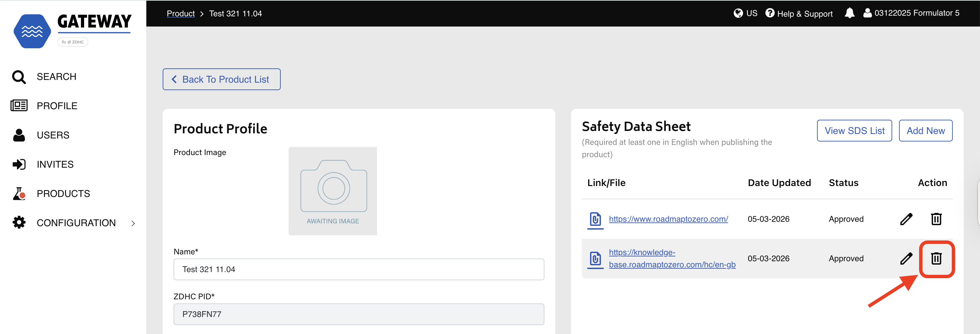Viewport: 980px width, 334px height.
Task: Select the Invites arrow icon
Action: [18, 164]
